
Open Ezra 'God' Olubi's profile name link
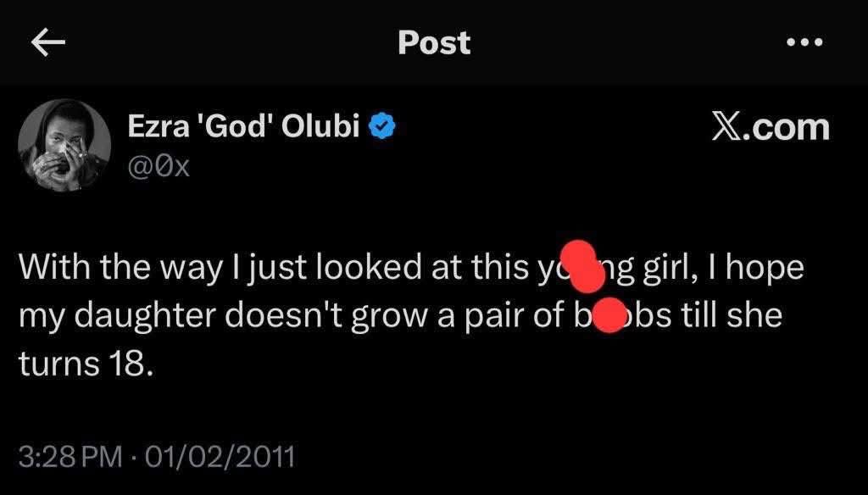click(244, 127)
